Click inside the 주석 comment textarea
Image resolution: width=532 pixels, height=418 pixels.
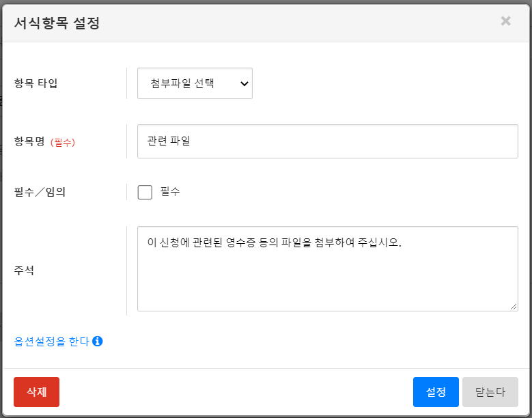pyautogui.click(x=327, y=280)
